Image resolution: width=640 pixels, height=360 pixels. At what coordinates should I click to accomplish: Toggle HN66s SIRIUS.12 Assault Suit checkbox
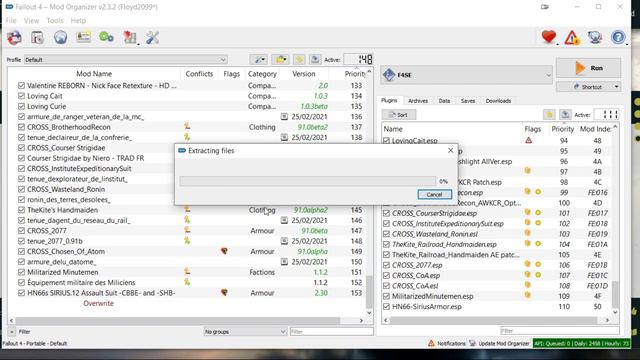click(21, 293)
